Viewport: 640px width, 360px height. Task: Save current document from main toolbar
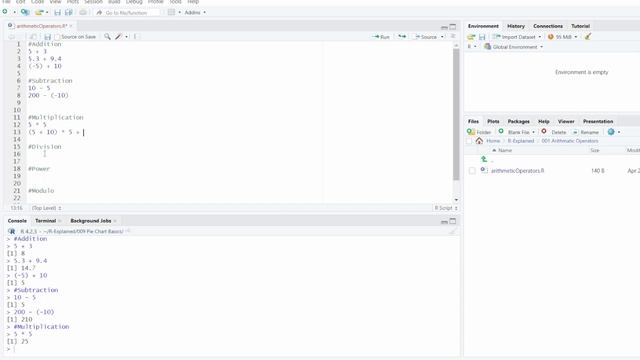(x=58, y=13)
